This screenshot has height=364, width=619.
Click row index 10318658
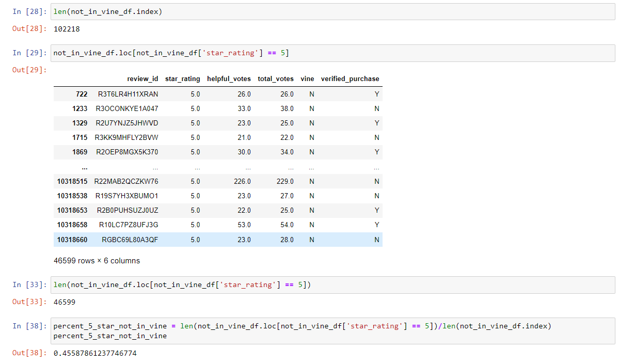coord(72,225)
